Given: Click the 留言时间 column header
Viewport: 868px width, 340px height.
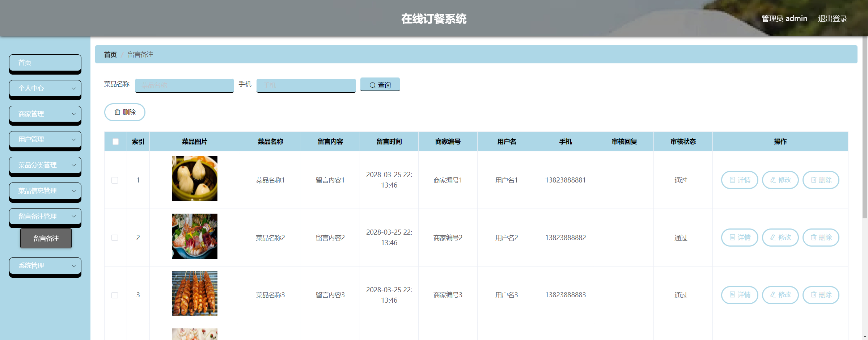Looking at the screenshot, I should click(389, 142).
